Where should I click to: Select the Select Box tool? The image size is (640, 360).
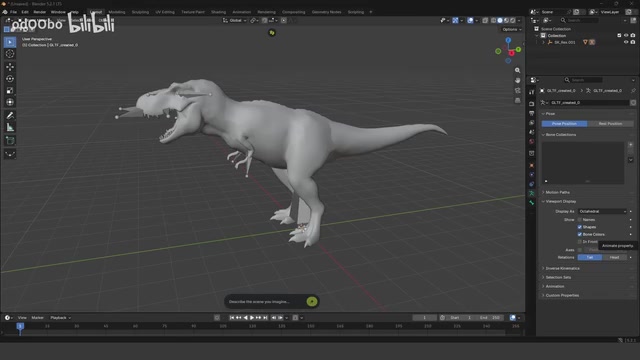tap(10, 42)
